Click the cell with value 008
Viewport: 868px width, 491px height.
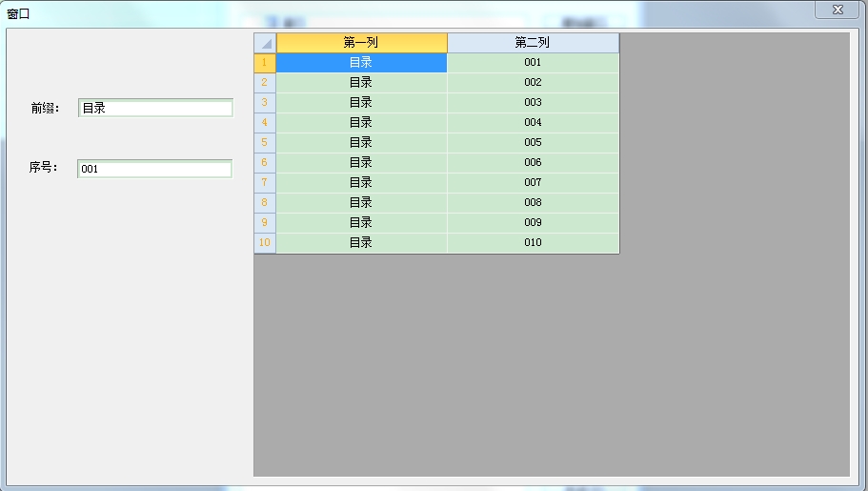pos(533,202)
